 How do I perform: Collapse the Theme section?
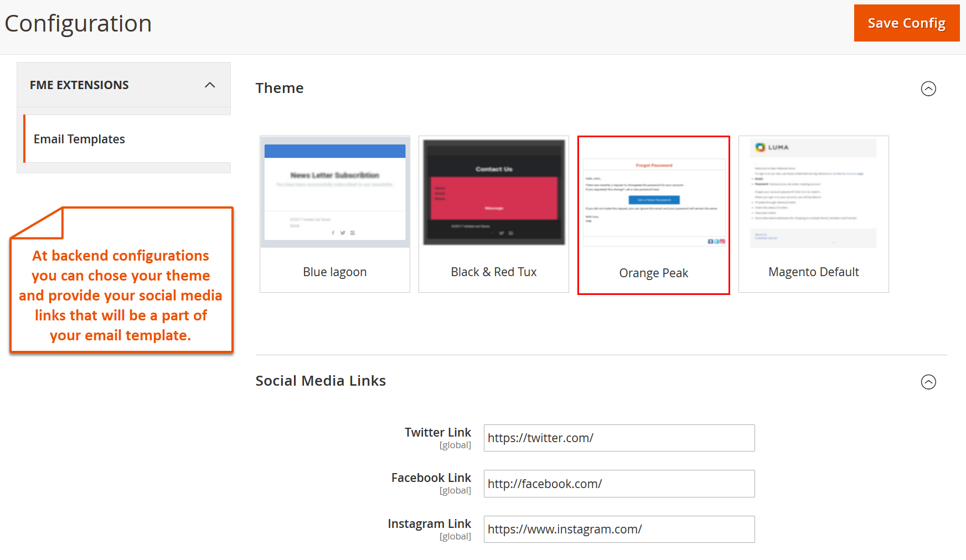(929, 89)
